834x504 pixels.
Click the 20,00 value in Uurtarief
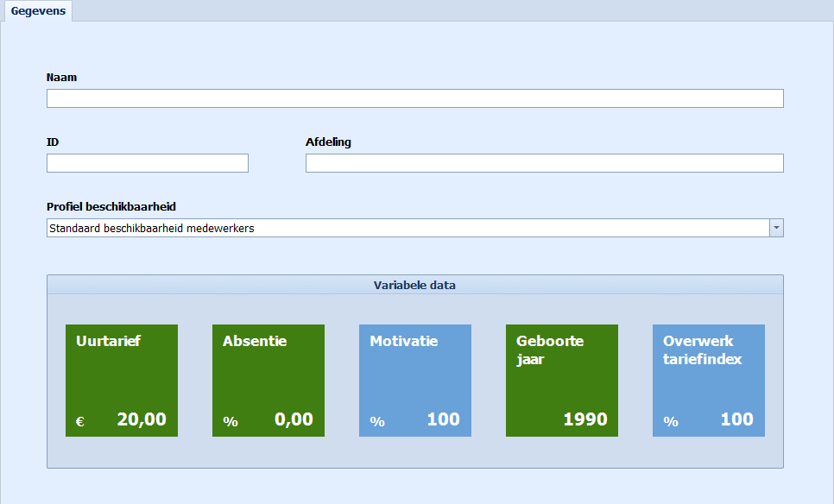(142, 419)
